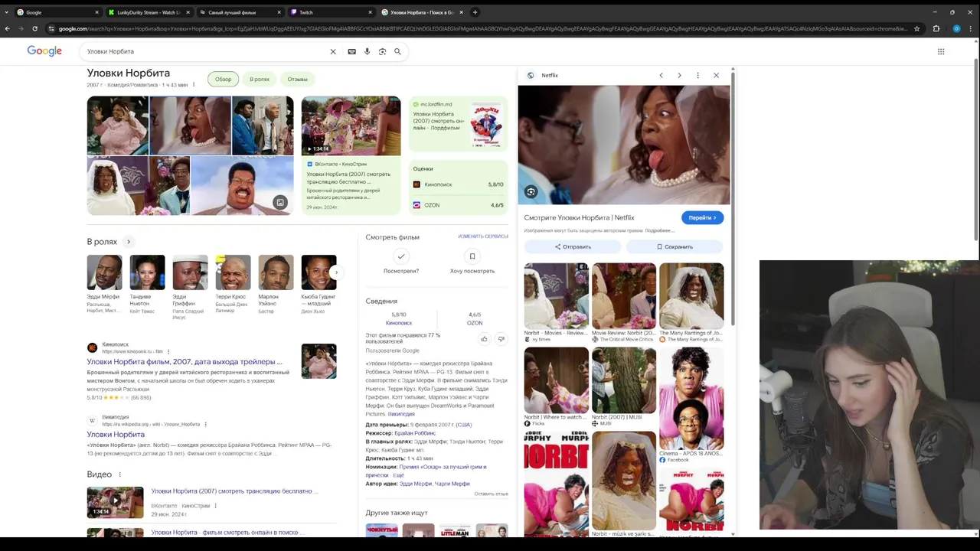The height and width of the screenshot is (551, 980).
Task: Open the Эдди Мёрфи cast photo
Action: click(104, 272)
